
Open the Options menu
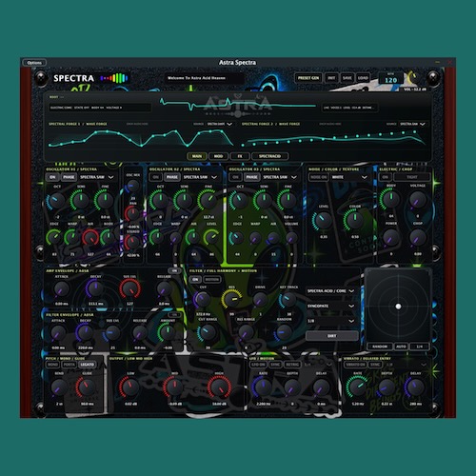tap(34, 63)
